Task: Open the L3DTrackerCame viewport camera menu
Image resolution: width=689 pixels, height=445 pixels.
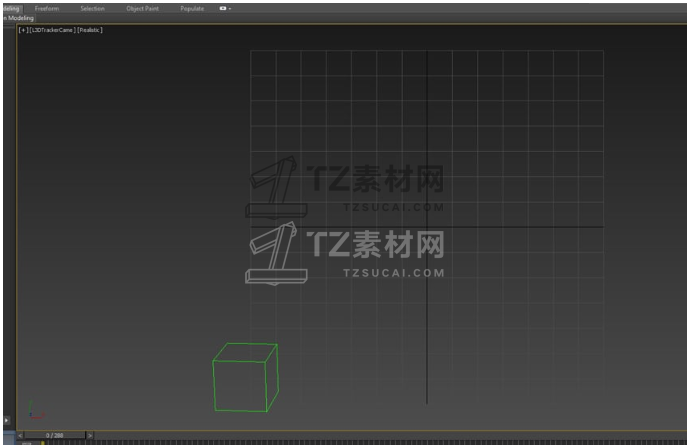Action: pyautogui.click(x=53, y=30)
